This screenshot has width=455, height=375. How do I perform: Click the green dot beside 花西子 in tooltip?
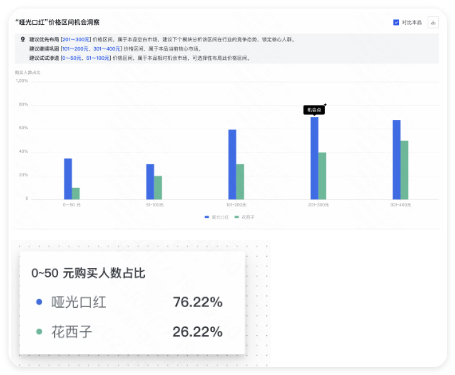pyautogui.click(x=39, y=332)
